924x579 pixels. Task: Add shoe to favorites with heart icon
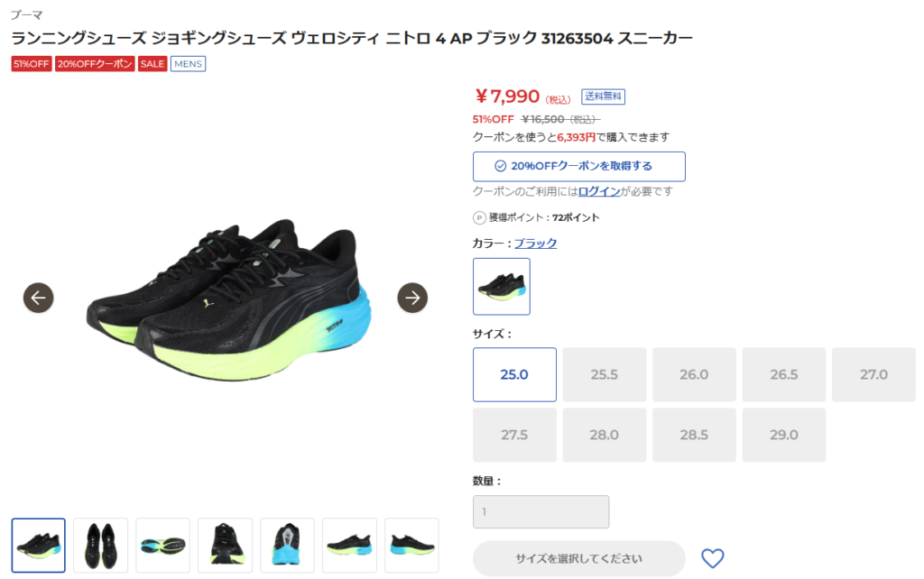click(x=713, y=557)
